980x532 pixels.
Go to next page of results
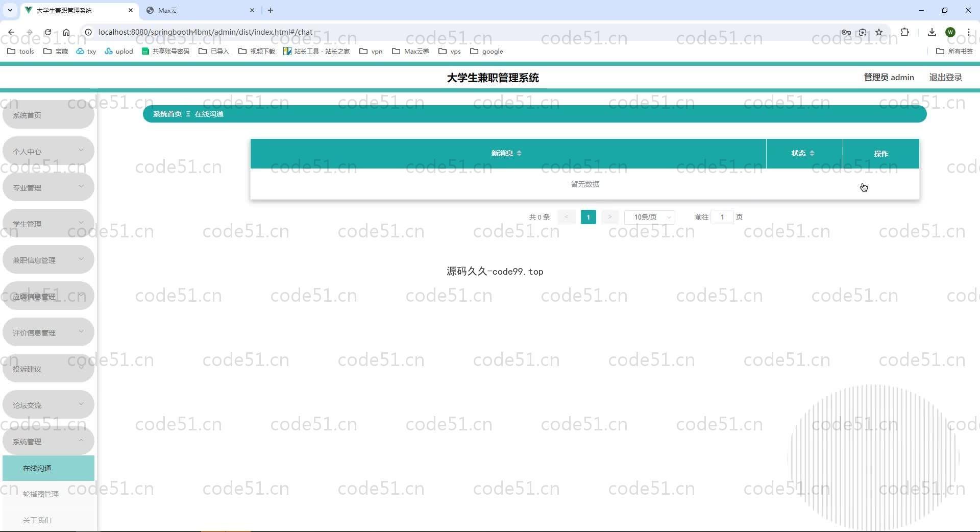(x=609, y=217)
